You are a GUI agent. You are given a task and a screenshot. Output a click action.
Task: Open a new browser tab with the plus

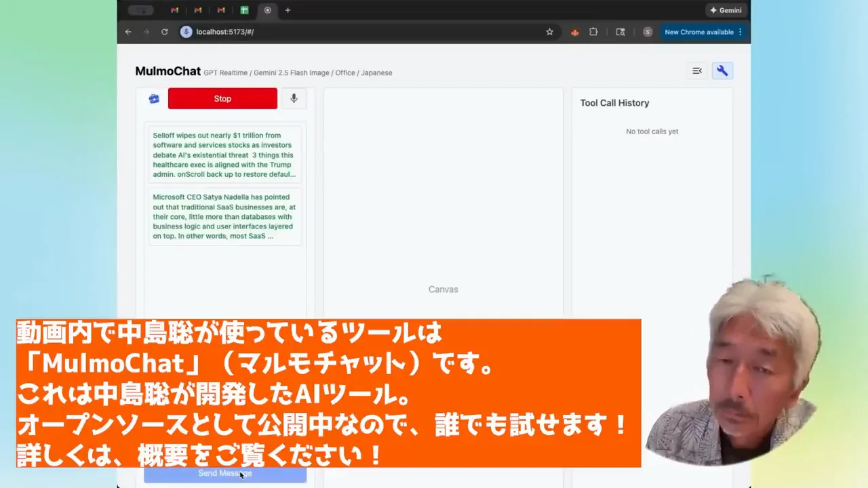coord(288,10)
